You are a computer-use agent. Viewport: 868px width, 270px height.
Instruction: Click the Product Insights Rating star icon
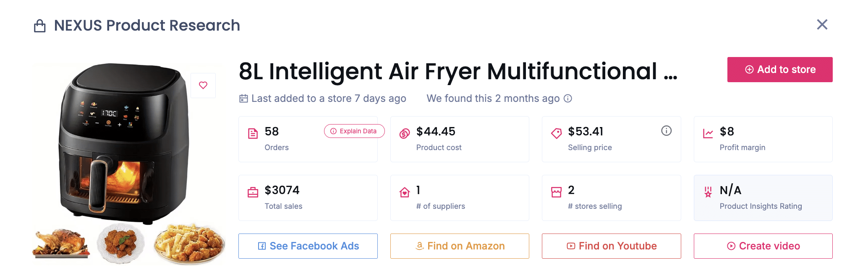708,192
